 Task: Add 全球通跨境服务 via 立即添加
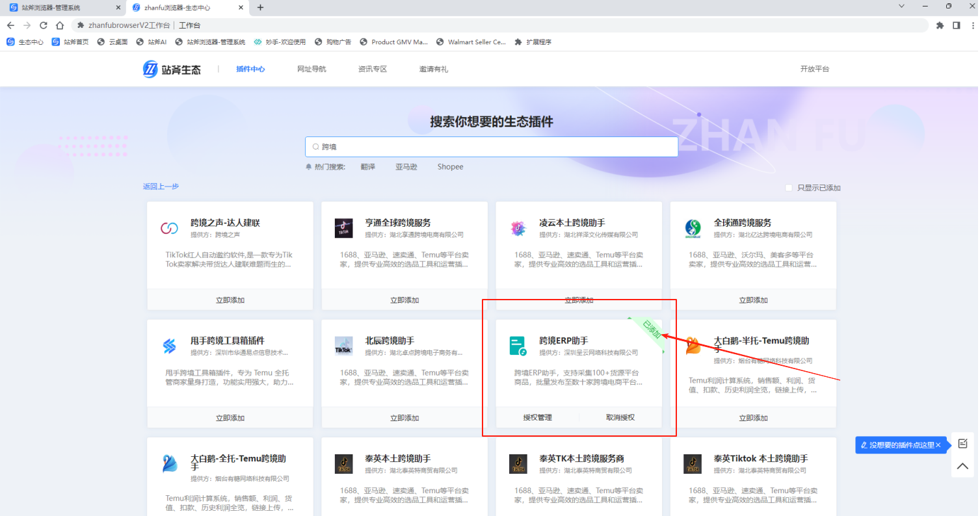753,300
